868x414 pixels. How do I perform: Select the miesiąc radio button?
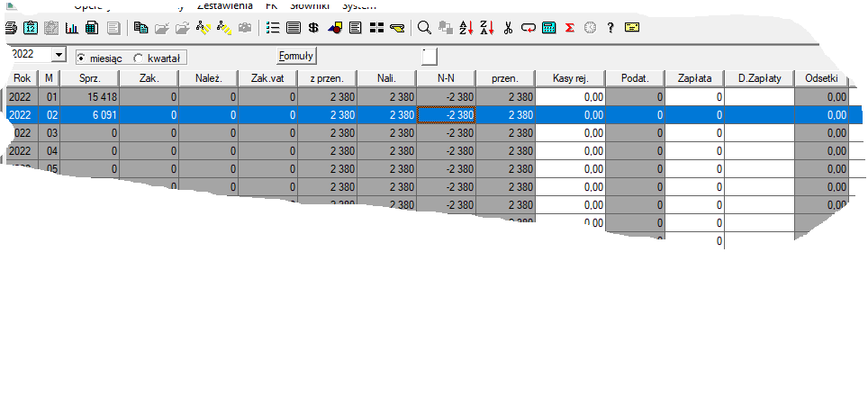click(x=81, y=57)
